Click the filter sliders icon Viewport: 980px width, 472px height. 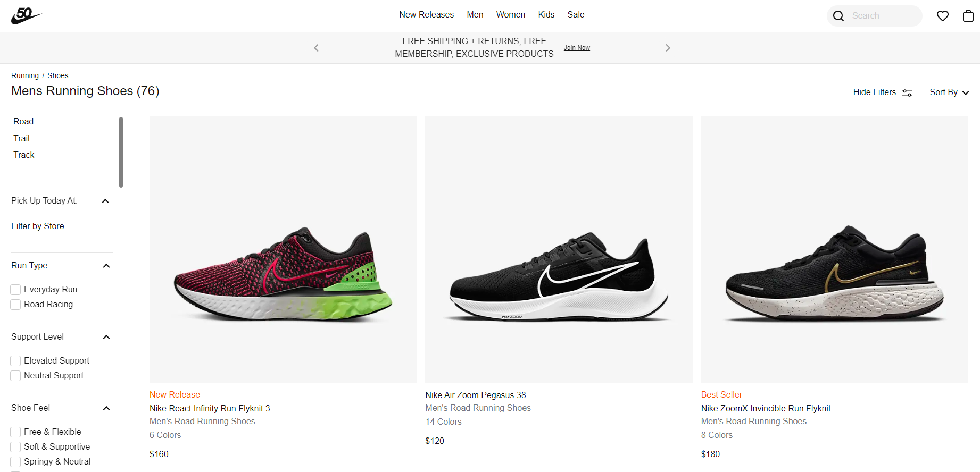(x=907, y=93)
